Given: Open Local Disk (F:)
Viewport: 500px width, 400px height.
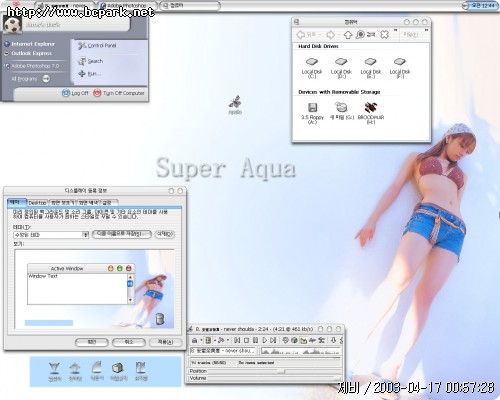Looking at the screenshot, I should tap(400, 68).
